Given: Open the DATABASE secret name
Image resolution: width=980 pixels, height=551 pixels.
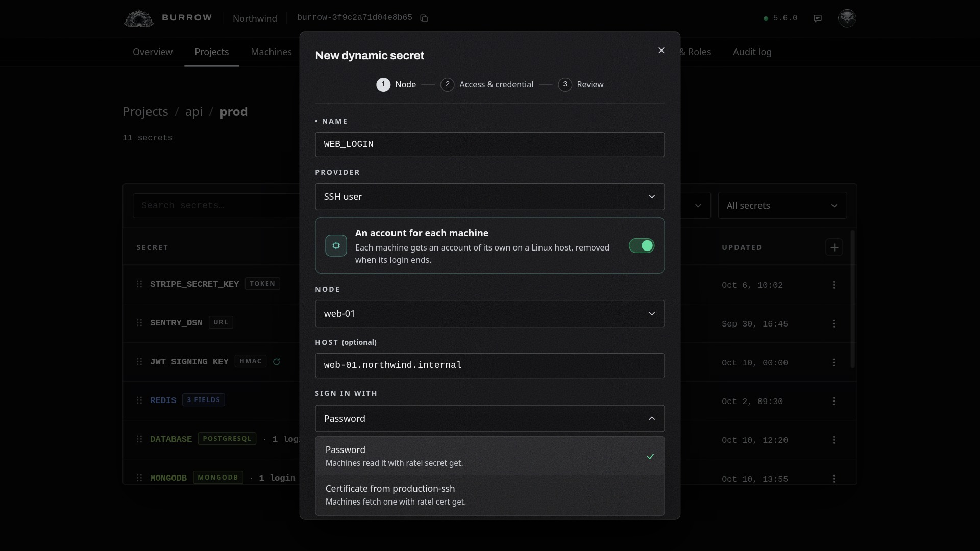Looking at the screenshot, I should click(171, 439).
